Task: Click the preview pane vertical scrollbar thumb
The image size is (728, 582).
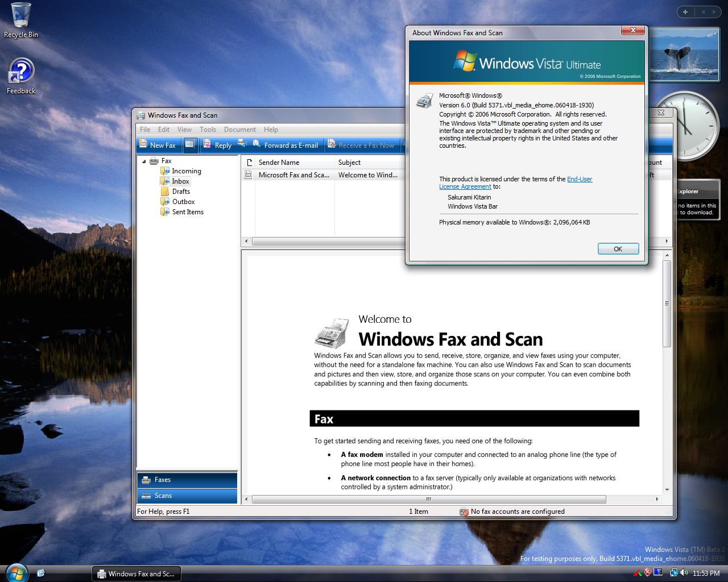Action: point(667,304)
